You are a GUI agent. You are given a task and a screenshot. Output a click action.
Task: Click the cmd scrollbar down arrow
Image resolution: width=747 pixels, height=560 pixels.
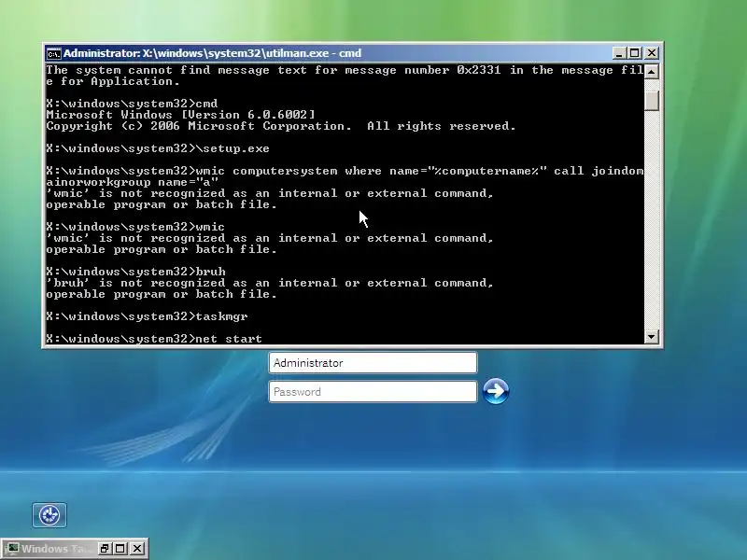click(x=651, y=337)
